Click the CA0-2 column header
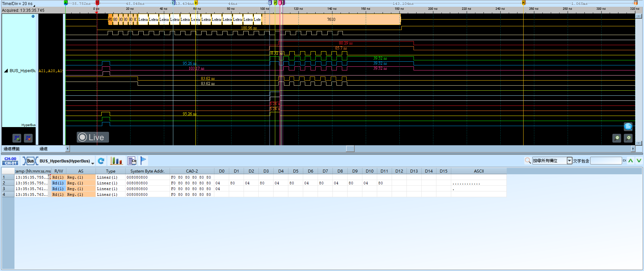Screen dimensions: 644x271 point(192,171)
